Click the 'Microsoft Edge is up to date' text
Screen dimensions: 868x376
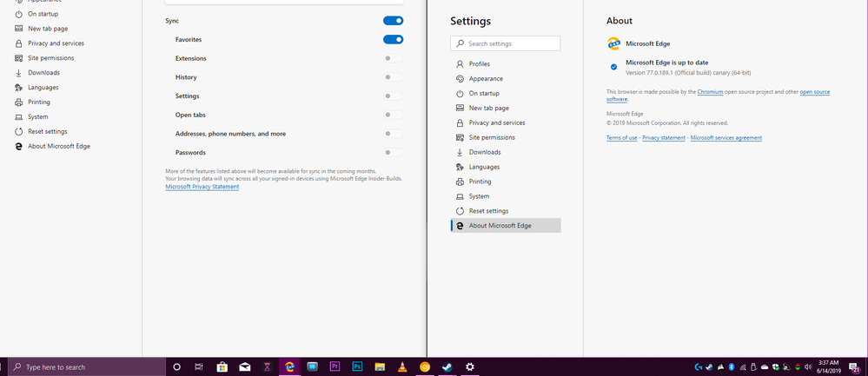pyautogui.click(x=667, y=63)
